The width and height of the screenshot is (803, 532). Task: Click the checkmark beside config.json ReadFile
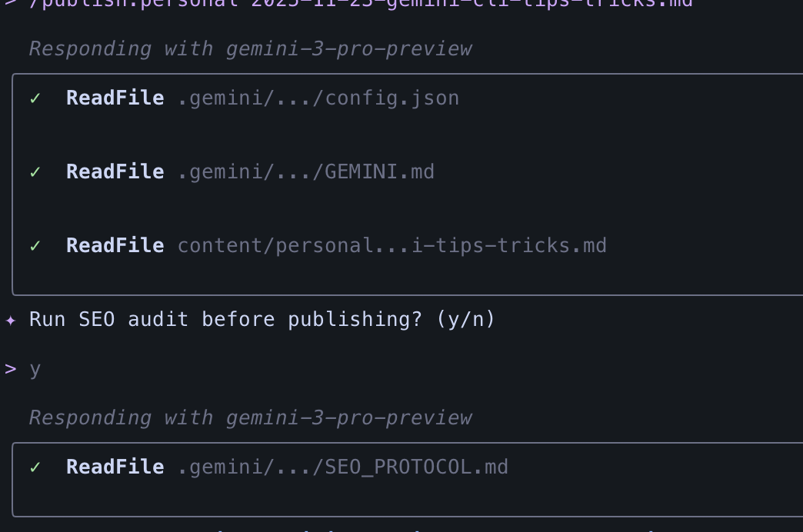[35, 98]
